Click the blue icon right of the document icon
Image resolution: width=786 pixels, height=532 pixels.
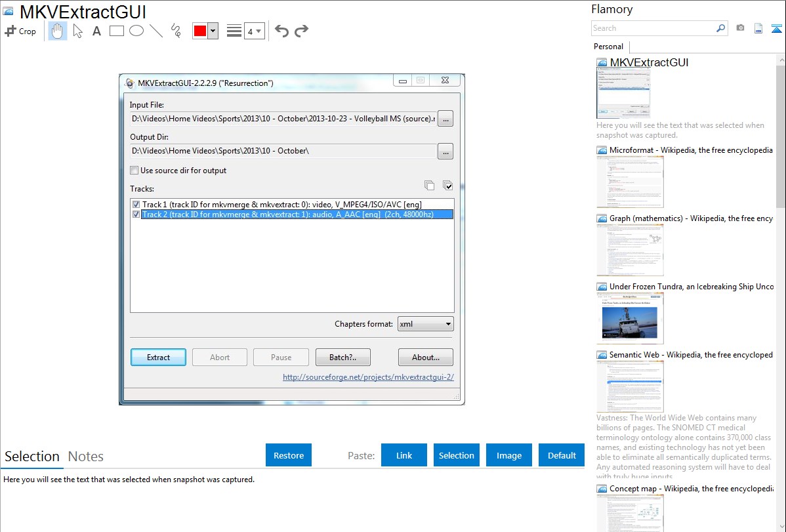click(x=776, y=28)
